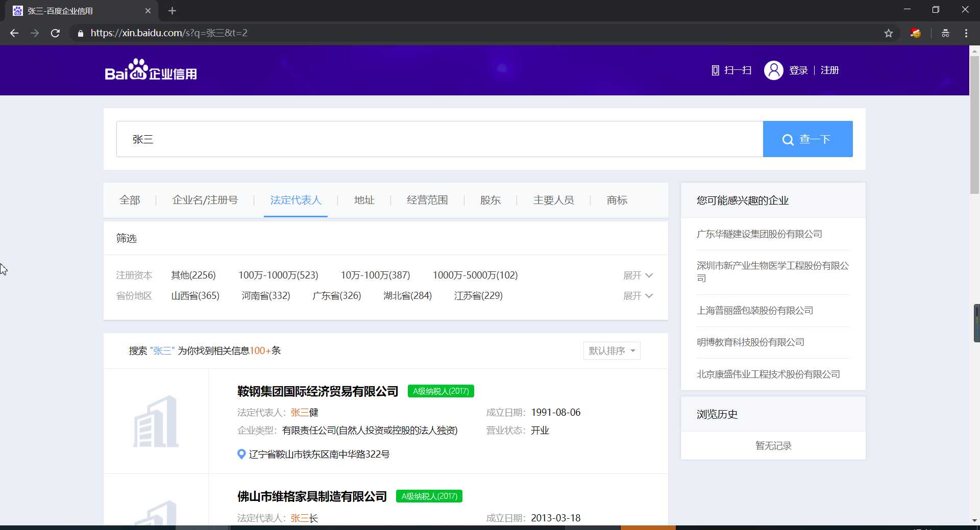Click the location pin for 鞍山 address

click(x=241, y=454)
